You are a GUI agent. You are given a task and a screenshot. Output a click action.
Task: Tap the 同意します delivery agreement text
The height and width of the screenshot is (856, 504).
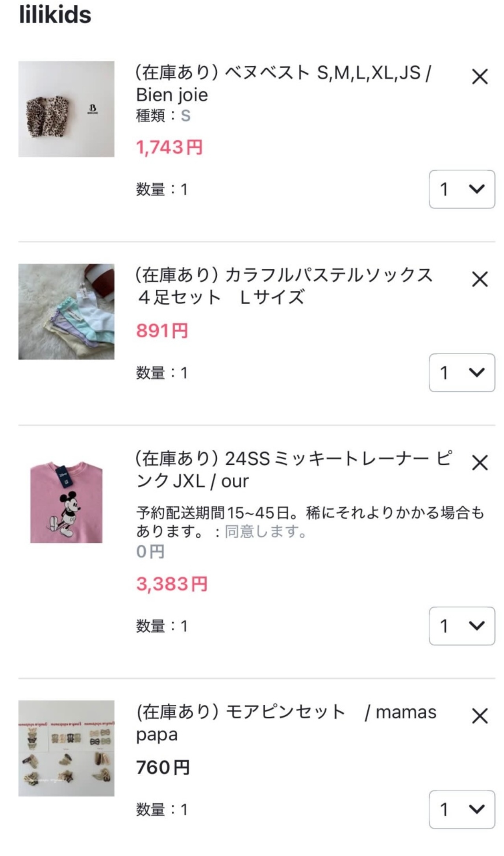tap(265, 532)
